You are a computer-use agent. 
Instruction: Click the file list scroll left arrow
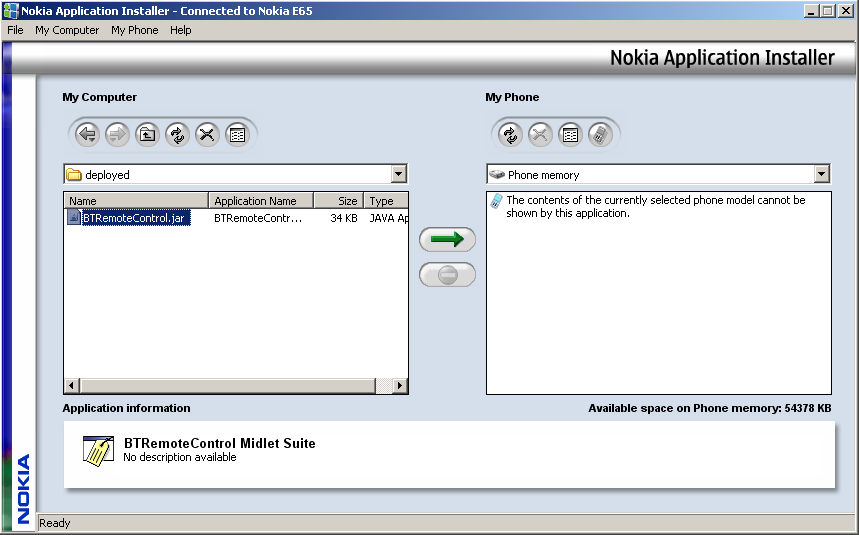[72, 386]
